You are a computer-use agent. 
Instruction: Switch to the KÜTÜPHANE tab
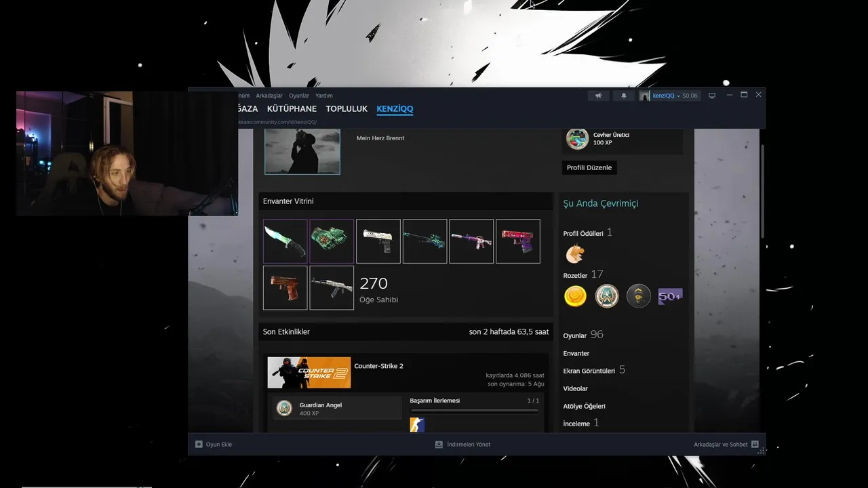click(x=292, y=108)
